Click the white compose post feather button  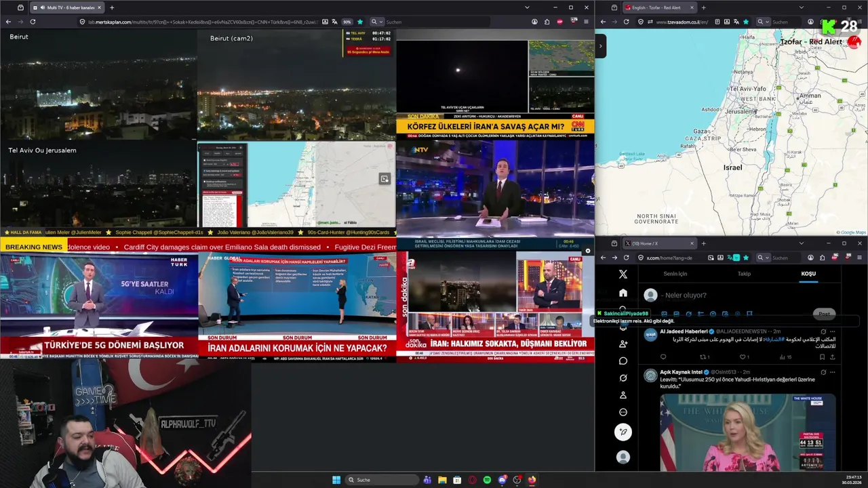(623, 432)
